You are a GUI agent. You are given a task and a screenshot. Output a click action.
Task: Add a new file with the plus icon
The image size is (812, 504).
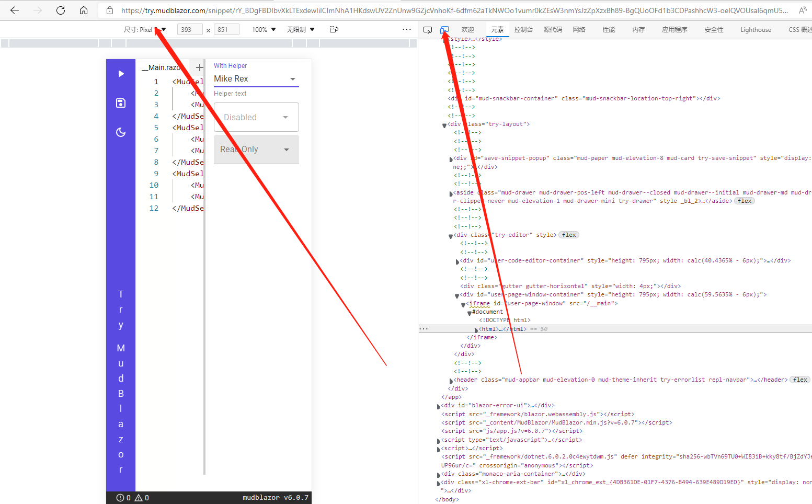(x=199, y=67)
